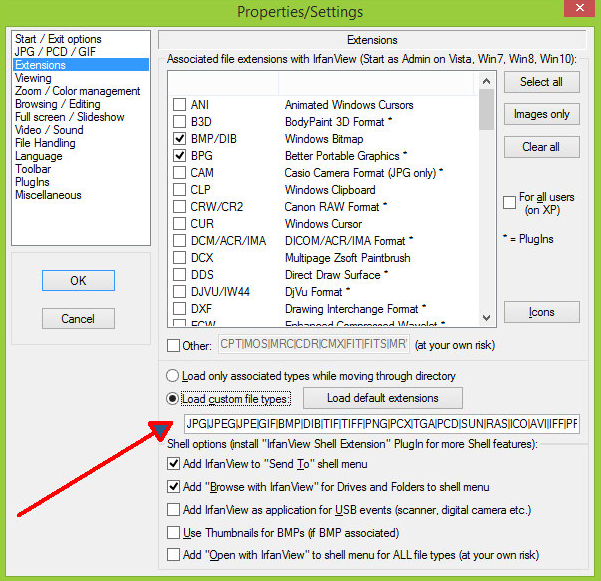
Task: Check the DCM/ACR/IMA extension checkbox
Action: pos(179,240)
